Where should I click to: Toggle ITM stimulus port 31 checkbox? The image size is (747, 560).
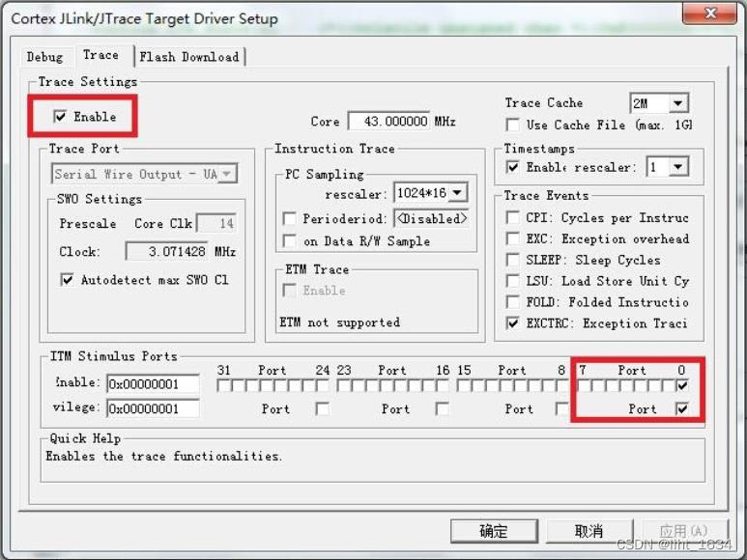click(x=223, y=385)
